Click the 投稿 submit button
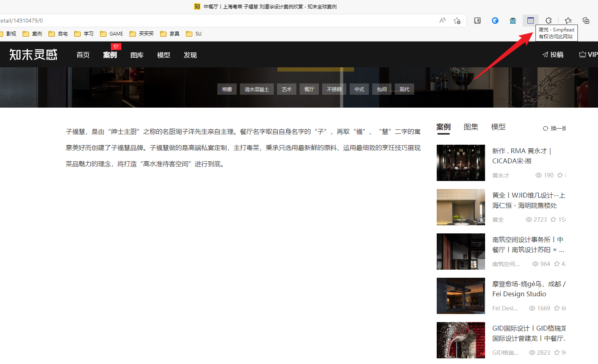The image size is (598, 364). [x=553, y=54]
